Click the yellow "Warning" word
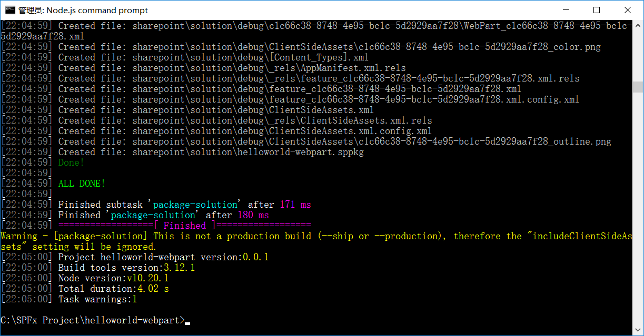 click(19, 236)
